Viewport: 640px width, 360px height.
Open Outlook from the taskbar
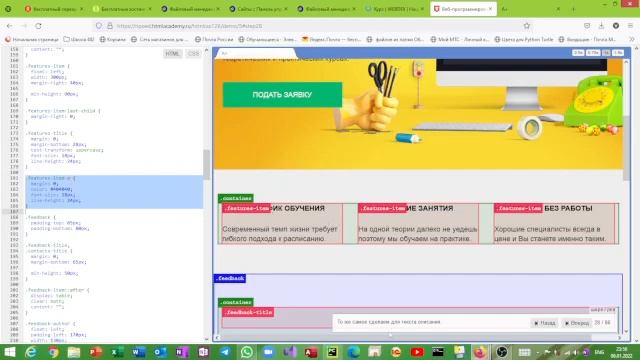click(x=160, y=352)
